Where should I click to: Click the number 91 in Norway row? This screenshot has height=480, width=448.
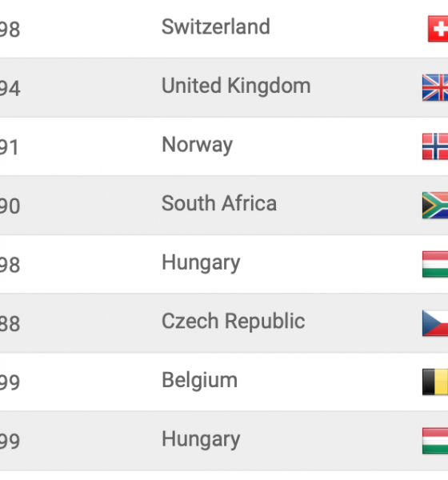[10, 147]
